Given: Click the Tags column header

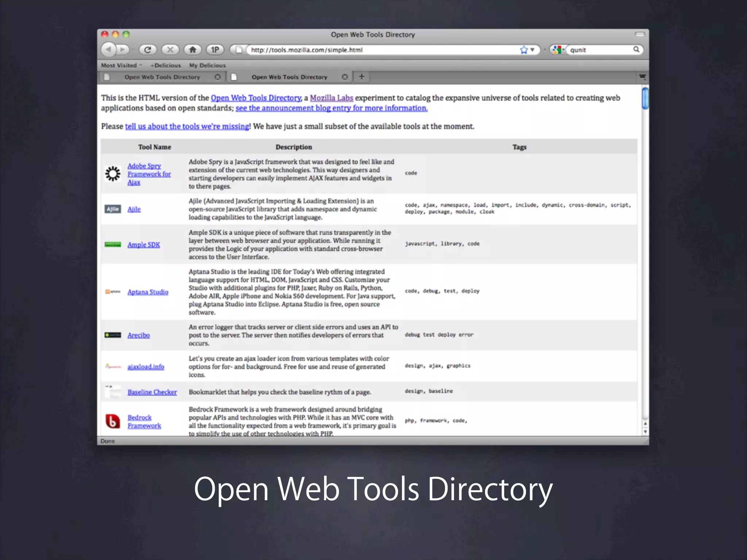Looking at the screenshot, I should point(519,147).
